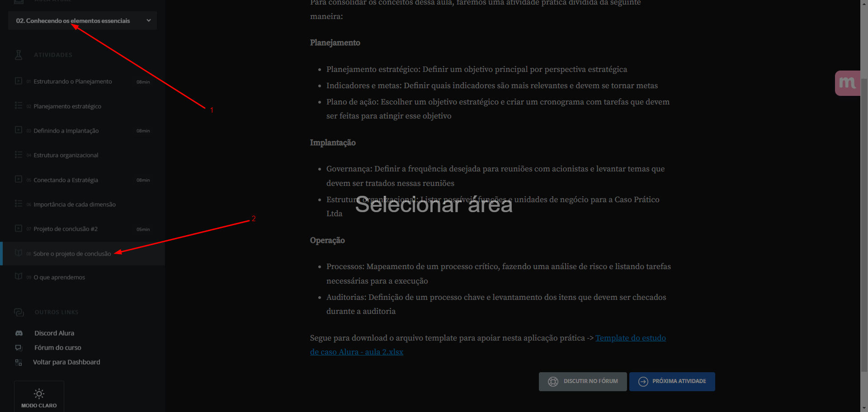Click the 'OUTROS LINKS' sidebar heading text

pos(57,313)
